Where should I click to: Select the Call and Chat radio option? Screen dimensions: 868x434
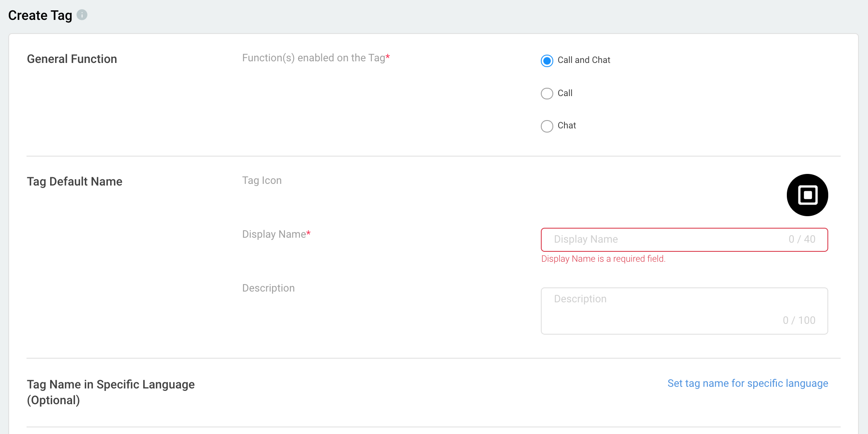(547, 60)
